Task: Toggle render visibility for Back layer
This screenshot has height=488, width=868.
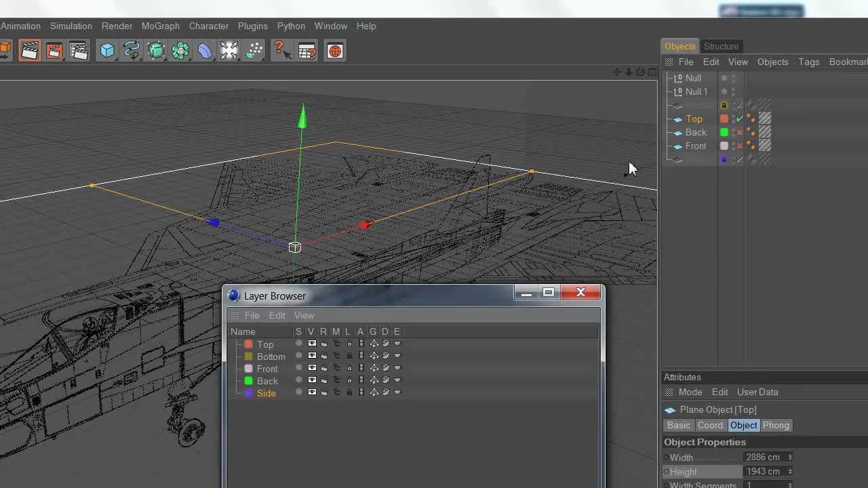Action: (x=323, y=380)
